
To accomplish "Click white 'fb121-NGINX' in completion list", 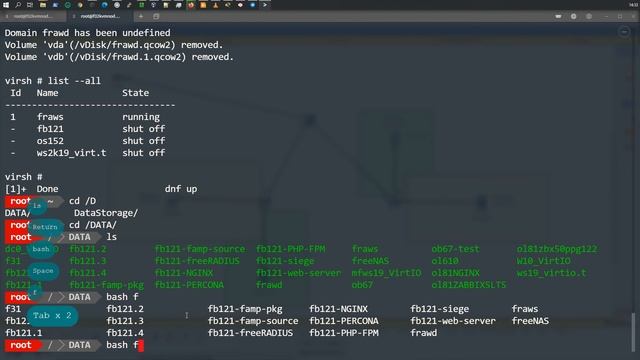I will (338, 309).
